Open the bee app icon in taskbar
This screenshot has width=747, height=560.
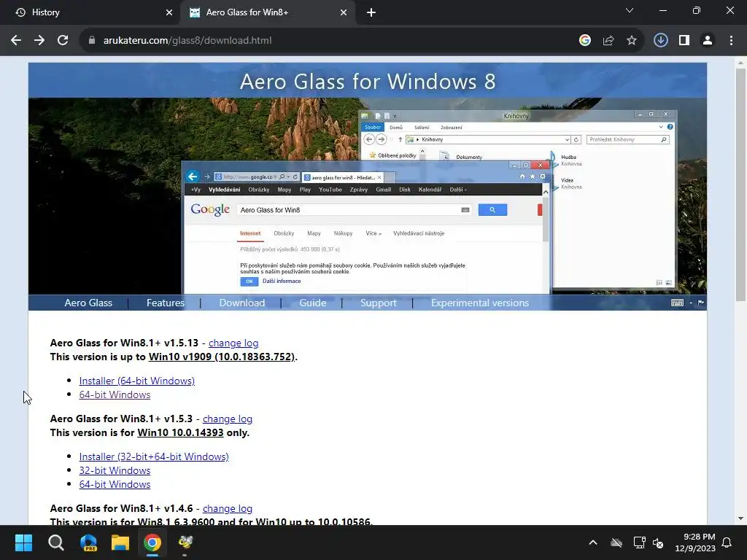tap(185, 542)
